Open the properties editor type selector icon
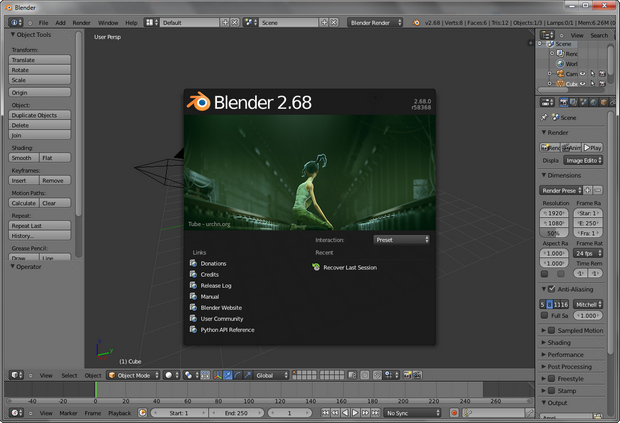The width and height of the screenshot is (620, 423). pyautogui.click(x=547, y=102)
